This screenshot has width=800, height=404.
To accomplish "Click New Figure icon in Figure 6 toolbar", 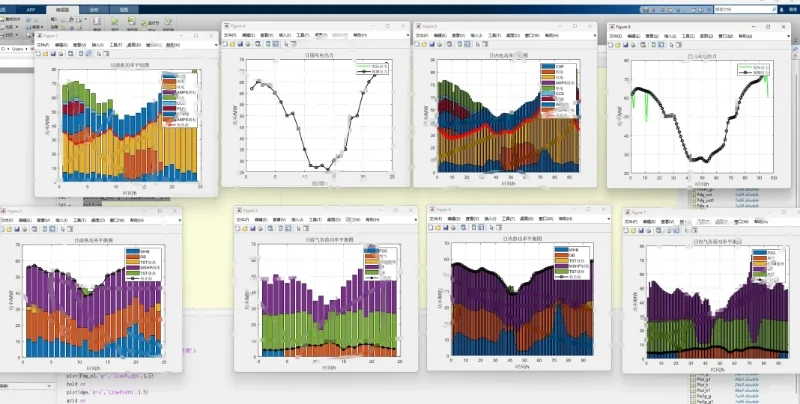I will click(x=432, y=228).
